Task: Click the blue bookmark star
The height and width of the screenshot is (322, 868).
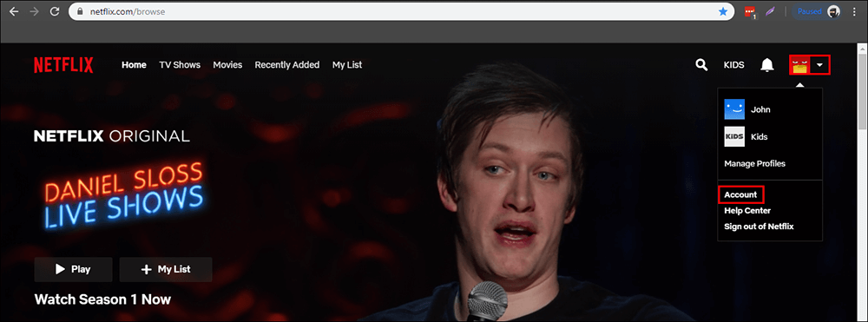Action: 723,11
